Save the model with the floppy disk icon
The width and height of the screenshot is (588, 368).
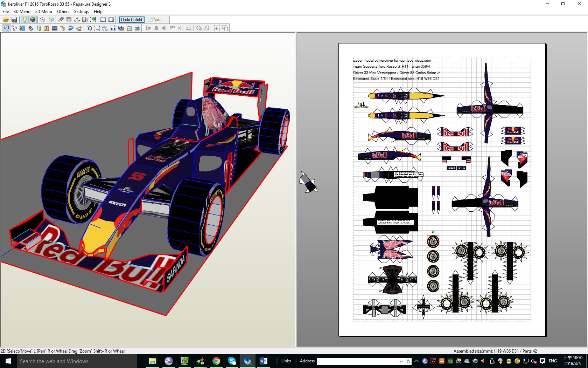click(x=14, y=20)
